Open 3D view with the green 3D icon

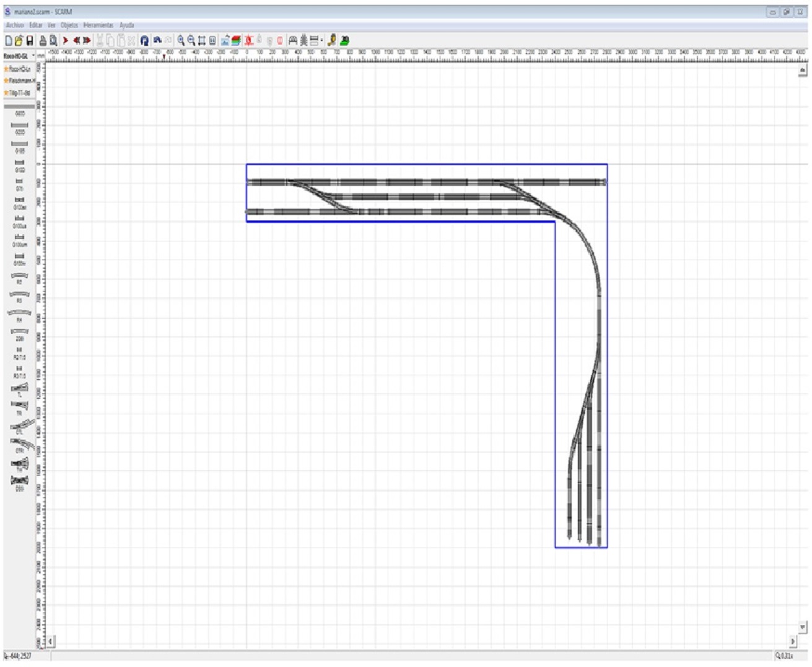point(344,40)
